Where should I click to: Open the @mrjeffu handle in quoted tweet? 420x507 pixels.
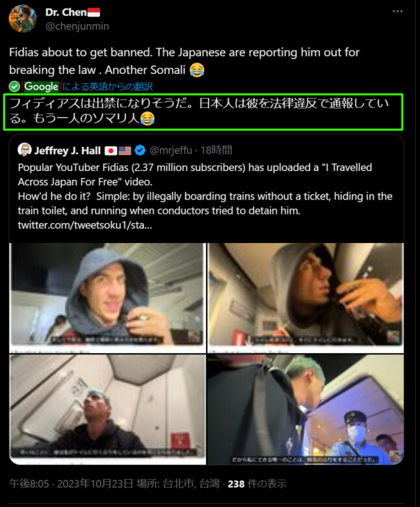pyautogui.click(x=171, y=150)
